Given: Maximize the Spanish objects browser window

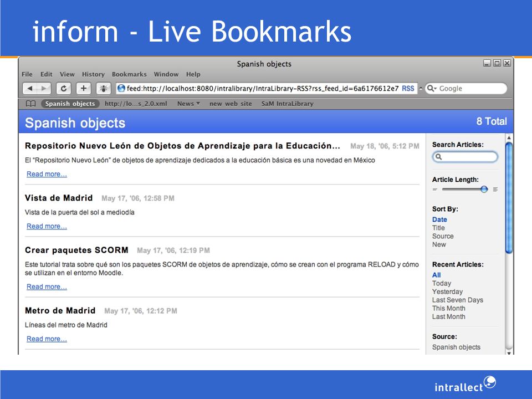Looking at the screenshot, I should point(497,63).
